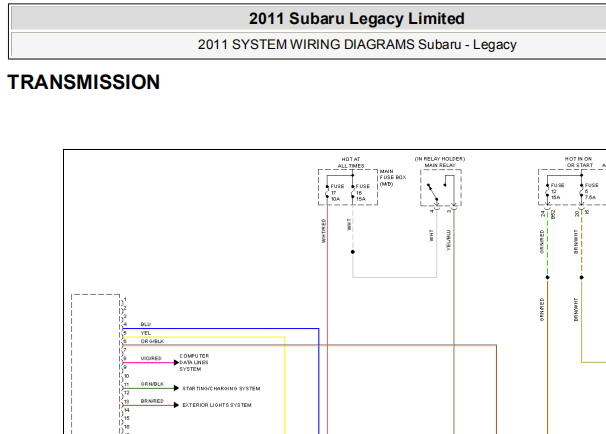Click the 'HOT AT ALL TIMES' label

[x=351, y=162]
